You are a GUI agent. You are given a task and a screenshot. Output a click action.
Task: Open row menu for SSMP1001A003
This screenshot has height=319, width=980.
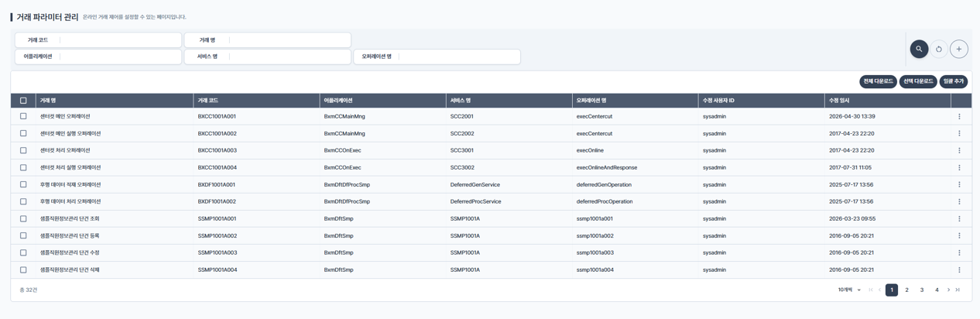click(959, 253)
